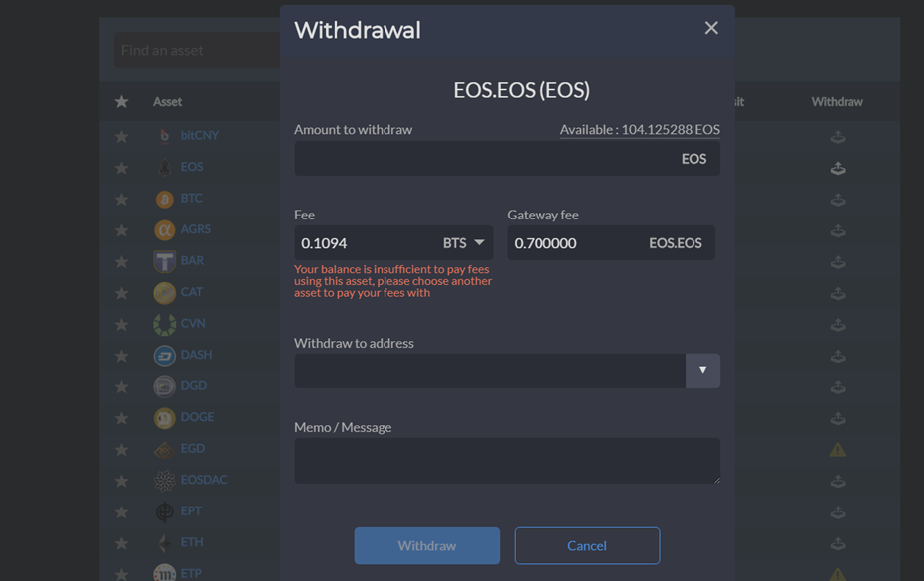Toggle favorite star for BTC
This screenshot has height=581, width=924.
click(x=121, y=200)
